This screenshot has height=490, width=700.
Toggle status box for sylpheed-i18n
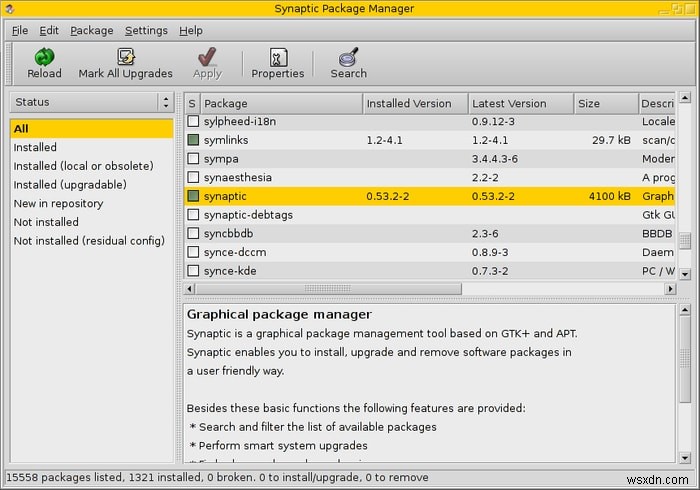[x=193, y=121]
